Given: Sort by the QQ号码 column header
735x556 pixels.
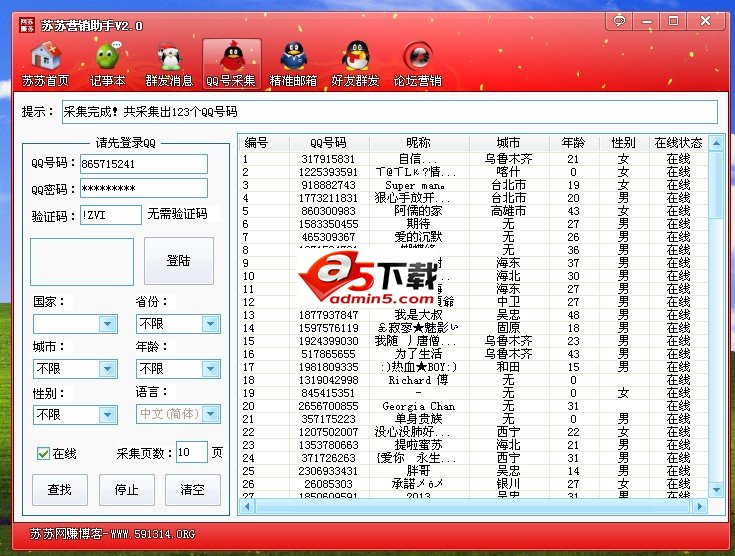Looking at the screenshot, I should click(329, 143).
